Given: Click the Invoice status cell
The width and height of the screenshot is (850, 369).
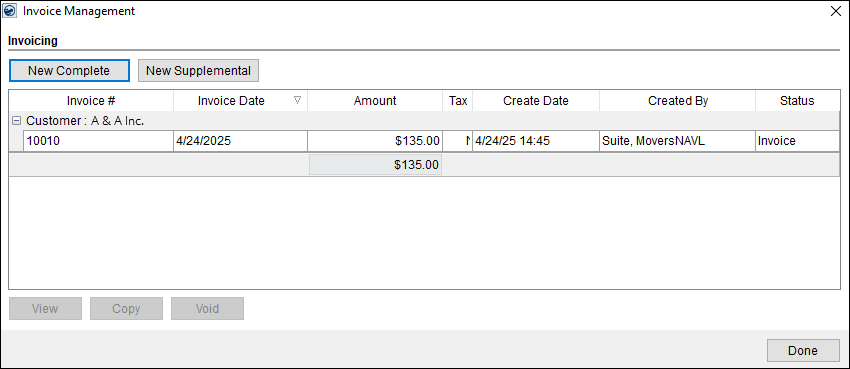Looking at the screenshot, I should (797, 141).
